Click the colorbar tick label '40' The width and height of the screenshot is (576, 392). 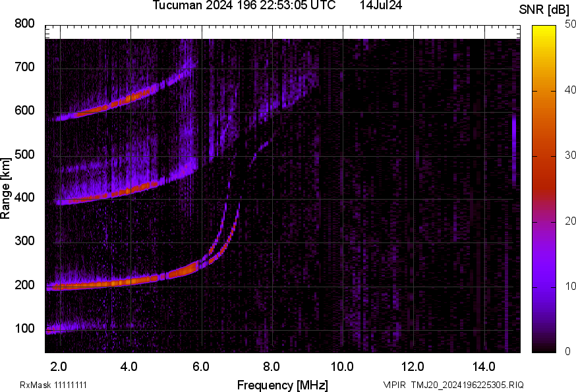click(570, 90)
